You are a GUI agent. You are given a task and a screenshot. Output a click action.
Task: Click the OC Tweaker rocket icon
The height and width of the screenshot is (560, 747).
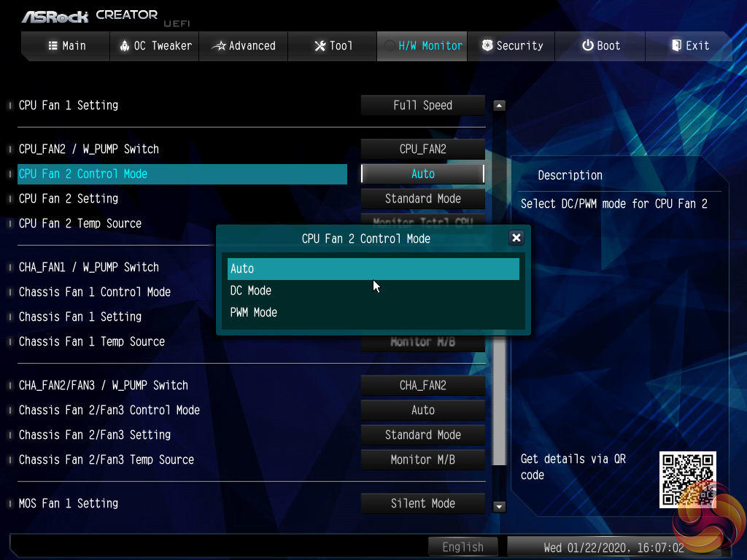[124, 46]
